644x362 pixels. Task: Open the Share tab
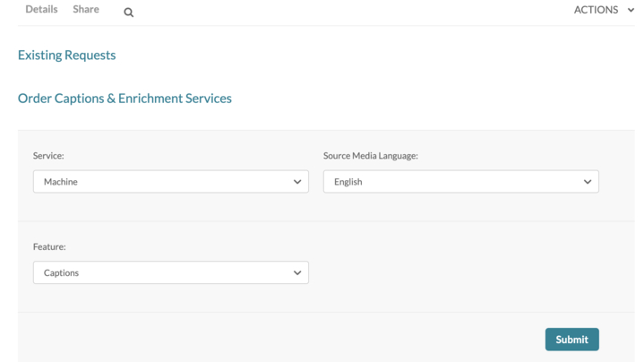pyautogui.click(x=86, y=10)
